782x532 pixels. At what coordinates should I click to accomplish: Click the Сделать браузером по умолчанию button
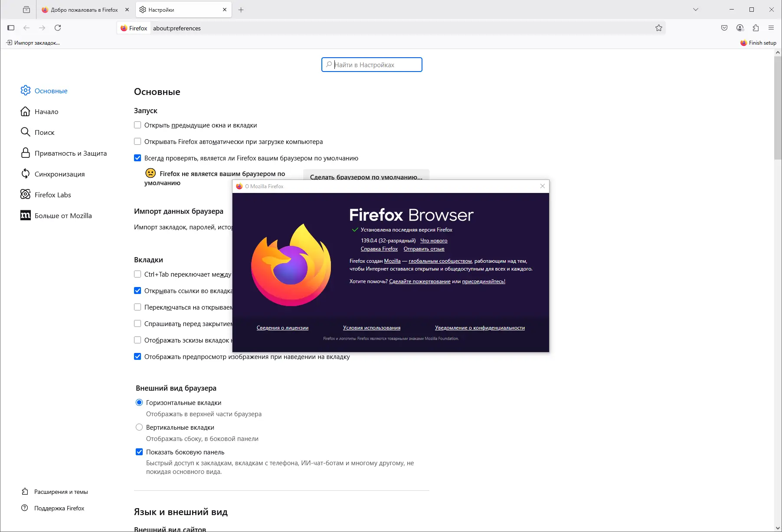coord(366,175)
